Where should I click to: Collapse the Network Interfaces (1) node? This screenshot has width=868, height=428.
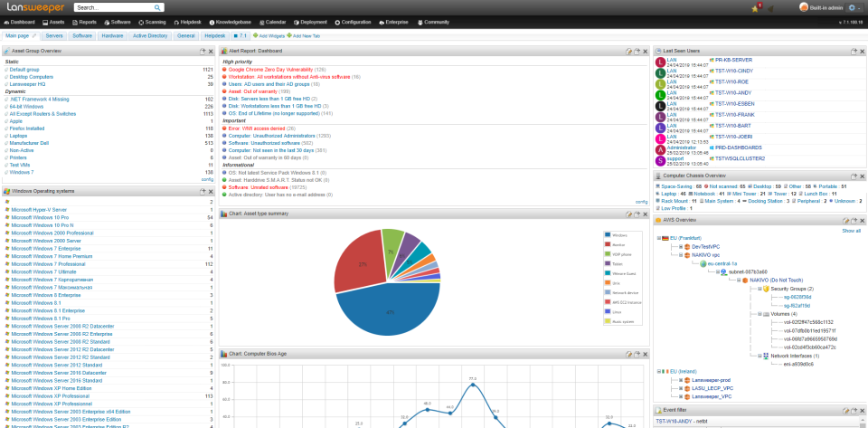pyautogui.click(x=759, y=356)
